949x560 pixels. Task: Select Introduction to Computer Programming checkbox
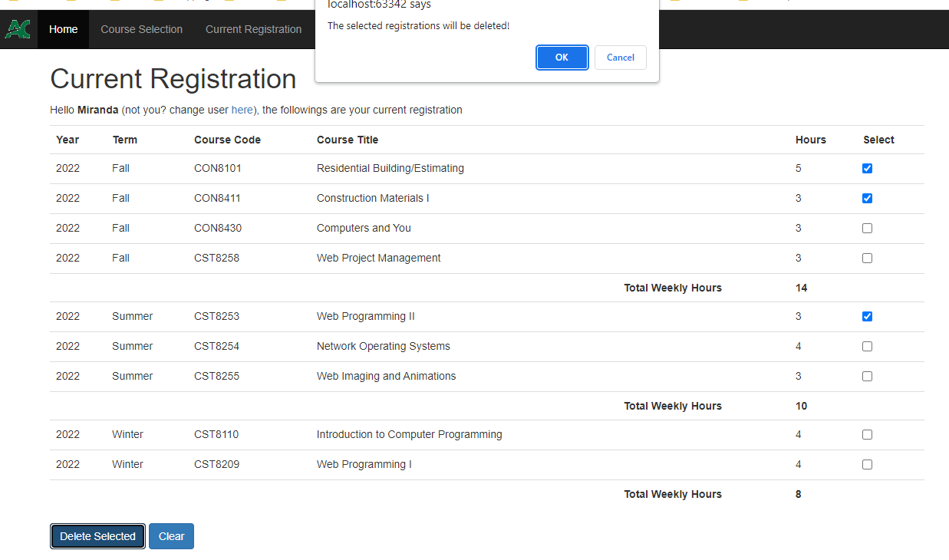point(867,434)
